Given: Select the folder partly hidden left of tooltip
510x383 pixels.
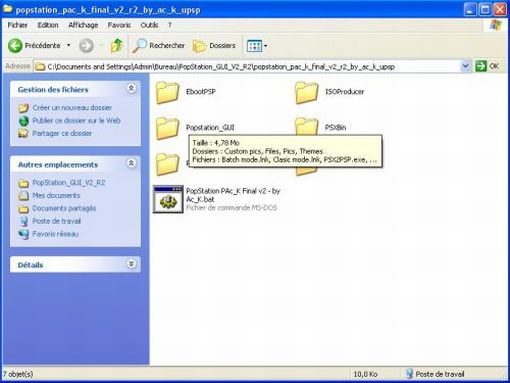Looking at the screenshot, I should click(167, 164).
